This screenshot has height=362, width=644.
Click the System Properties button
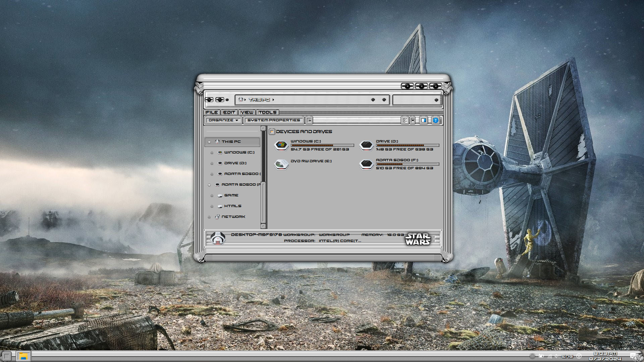tap(274, 120)
